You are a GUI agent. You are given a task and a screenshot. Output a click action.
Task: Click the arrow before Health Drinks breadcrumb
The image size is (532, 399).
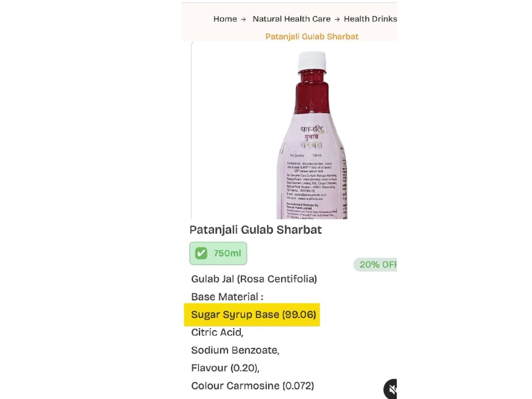337,20
